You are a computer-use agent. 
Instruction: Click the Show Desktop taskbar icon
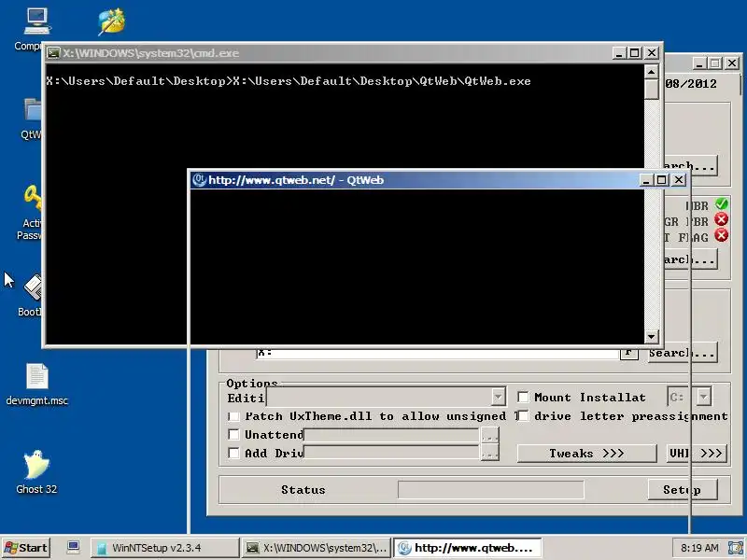[x=74, y=547]
